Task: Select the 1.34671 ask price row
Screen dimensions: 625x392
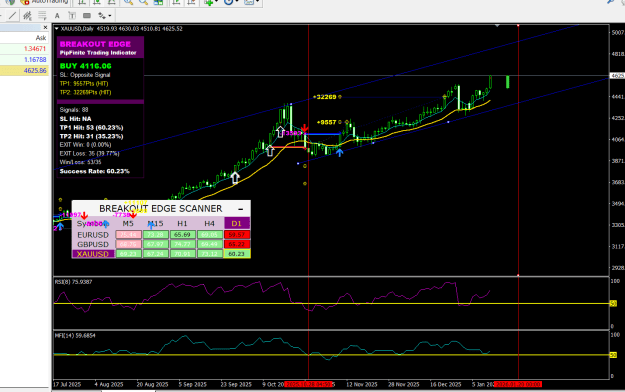Action: pos(24,49)
